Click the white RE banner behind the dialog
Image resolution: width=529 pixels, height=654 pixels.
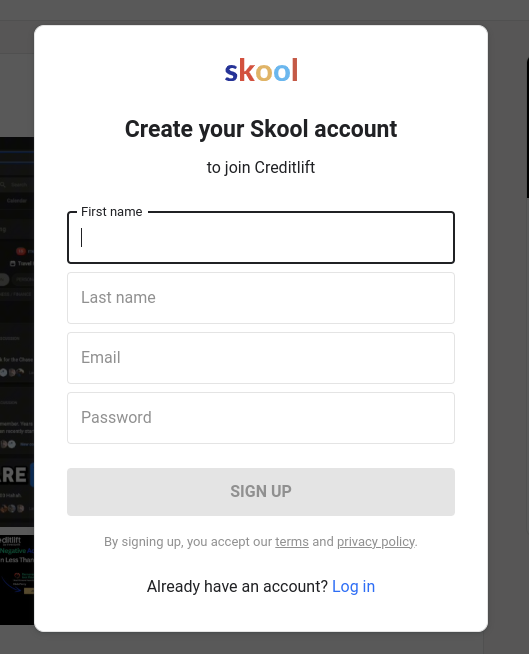(14, 475)
